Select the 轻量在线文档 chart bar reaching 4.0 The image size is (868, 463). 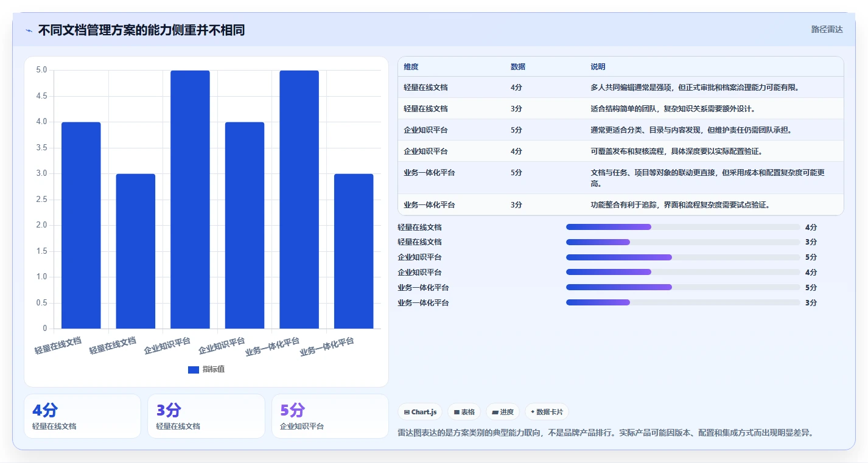tap(81, 225)
